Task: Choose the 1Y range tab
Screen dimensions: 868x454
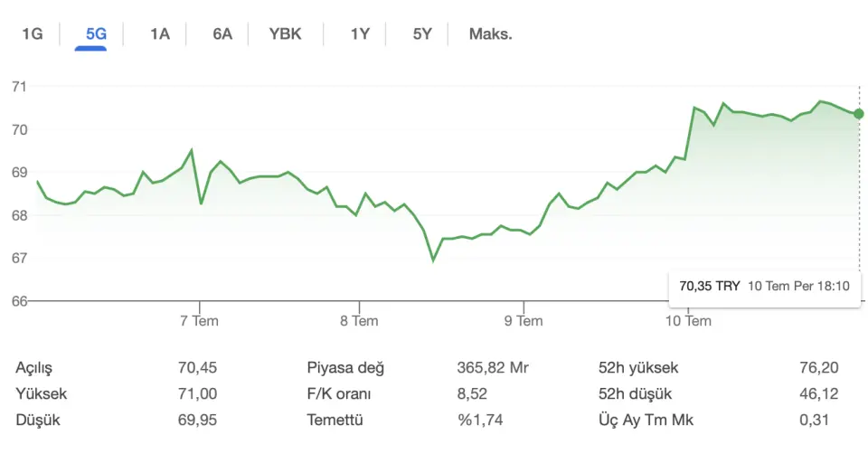Action: click(360, 34)
